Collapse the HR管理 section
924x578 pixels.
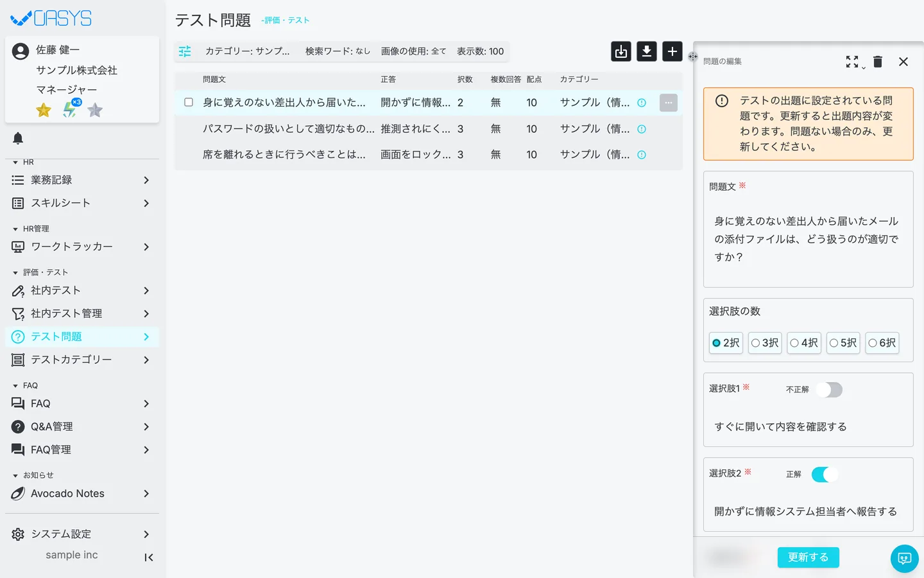pos(31,229)
